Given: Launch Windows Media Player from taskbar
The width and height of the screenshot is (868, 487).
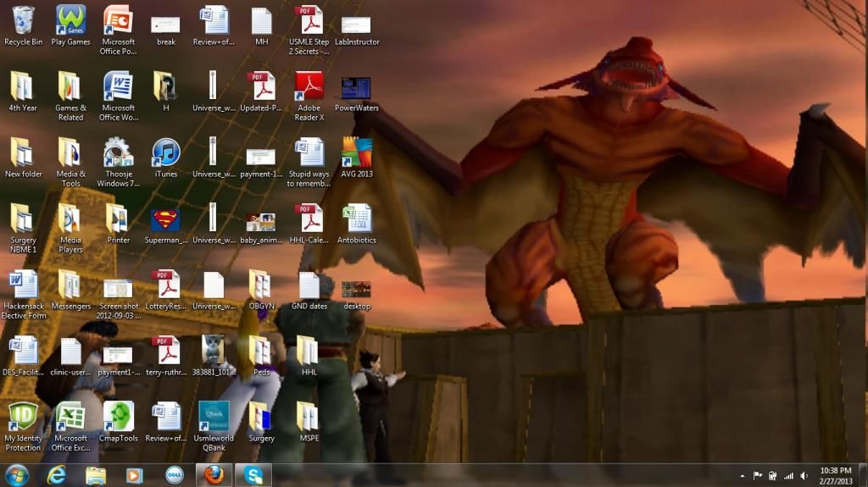Looking at the screenshot, I should pyautogui.click(x=134, y=475).
